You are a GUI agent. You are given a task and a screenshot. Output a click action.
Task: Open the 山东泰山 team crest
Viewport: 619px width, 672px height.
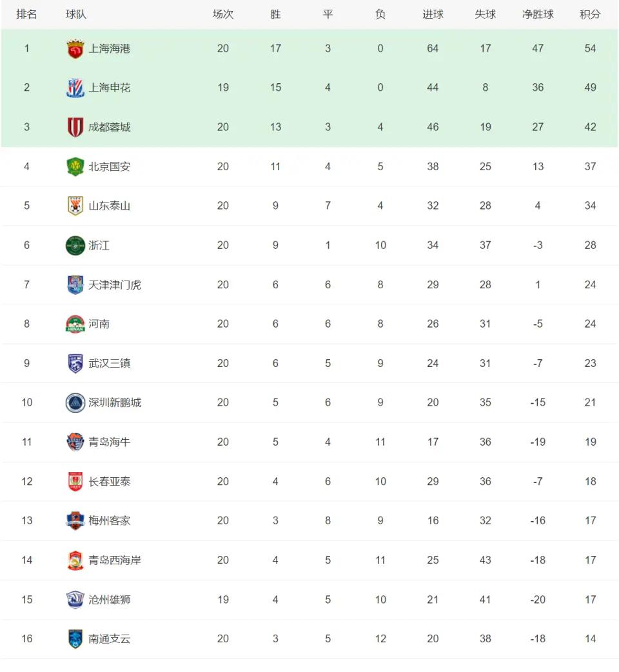coord(75,206)
